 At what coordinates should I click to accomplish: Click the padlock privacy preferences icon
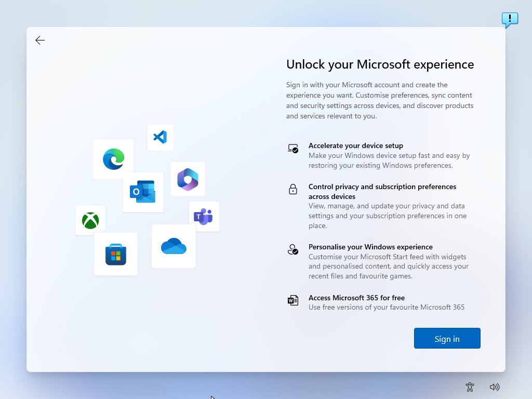pyautogui.click(x=293, y=190)
